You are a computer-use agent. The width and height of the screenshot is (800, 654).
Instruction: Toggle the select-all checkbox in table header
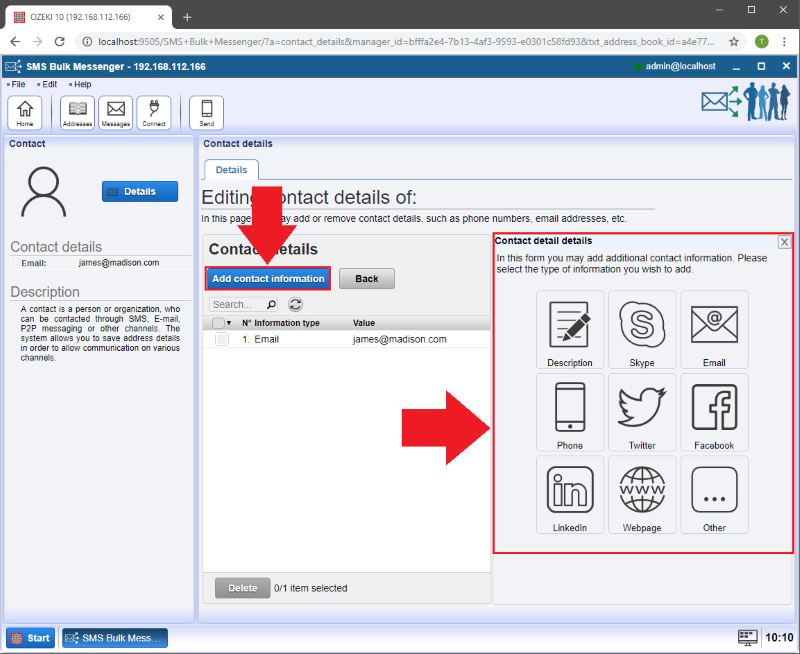218,323
